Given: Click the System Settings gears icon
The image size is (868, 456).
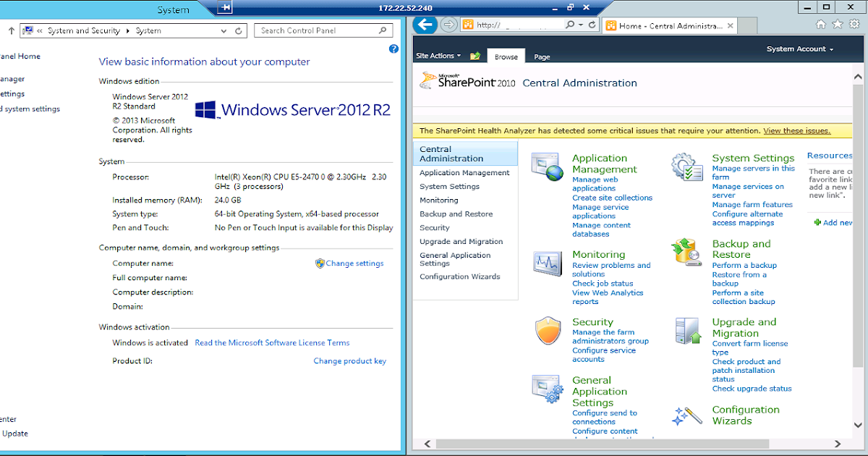Looking at the screenshot, I should point(686,166).
